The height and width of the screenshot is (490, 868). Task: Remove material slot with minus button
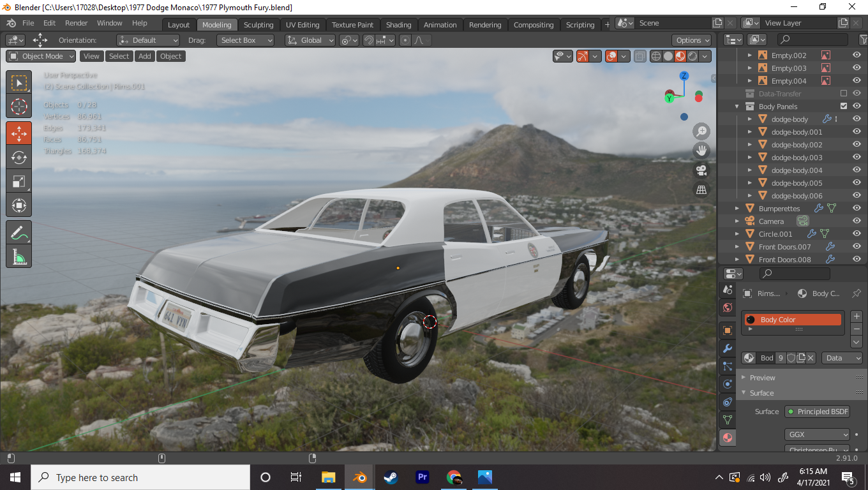click(857, 329)
